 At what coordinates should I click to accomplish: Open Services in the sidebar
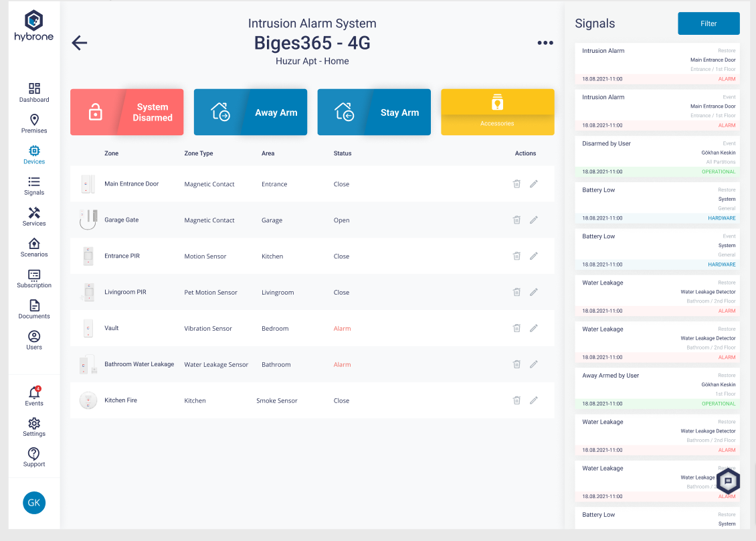coord(34,217)
